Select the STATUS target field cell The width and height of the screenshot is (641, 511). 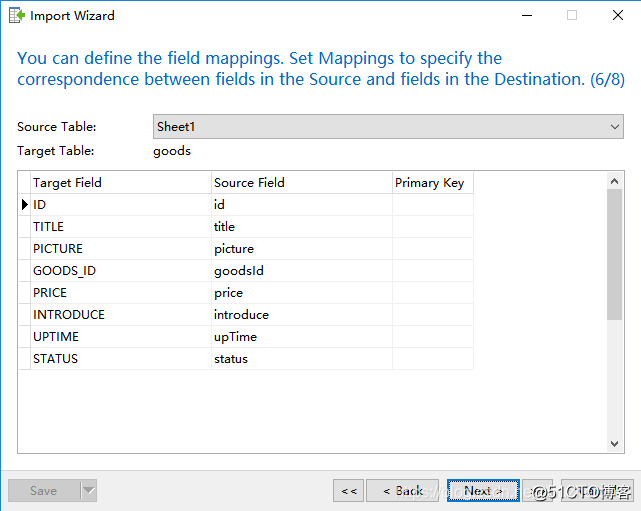coord(121,359)
